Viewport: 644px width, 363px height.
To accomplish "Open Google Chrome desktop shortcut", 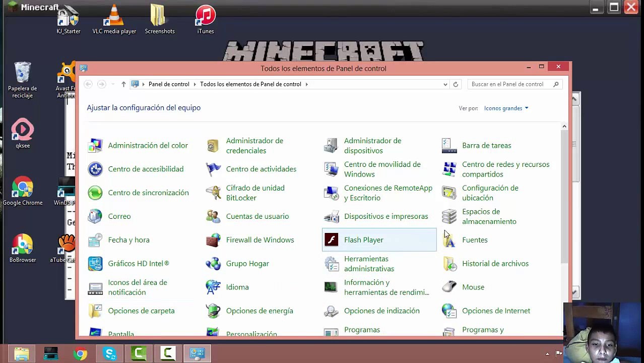I will (23, 192).
